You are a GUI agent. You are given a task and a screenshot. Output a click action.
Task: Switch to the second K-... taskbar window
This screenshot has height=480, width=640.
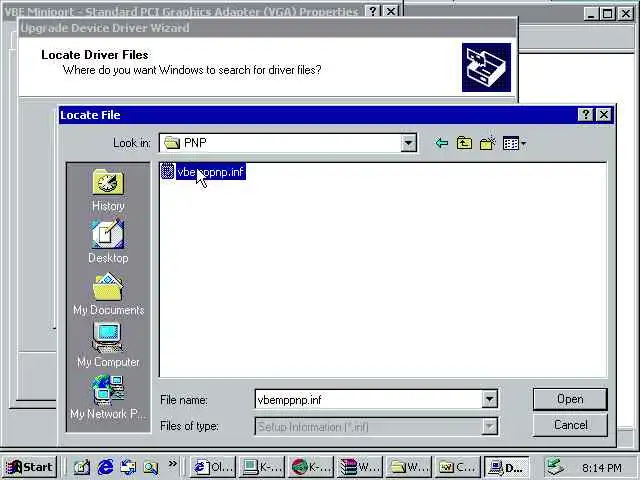pyautogui.click(x=310, y=467)
